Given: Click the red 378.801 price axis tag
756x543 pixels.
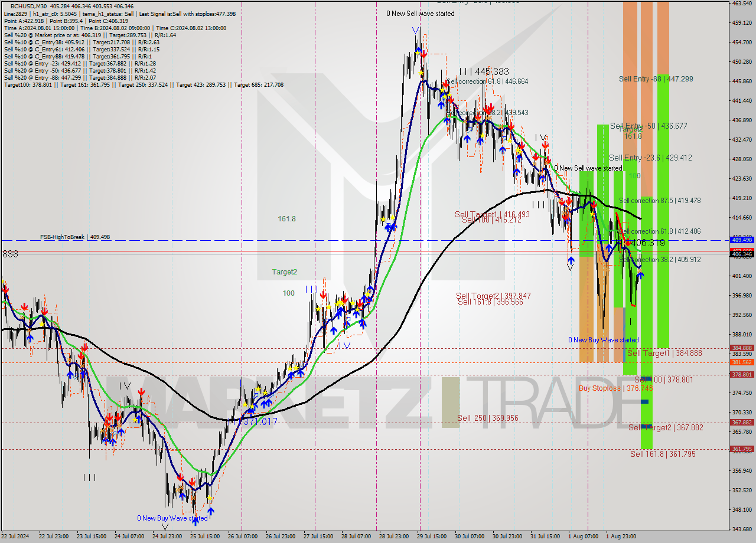Looking at the screenshot, I should coord(742,375).
